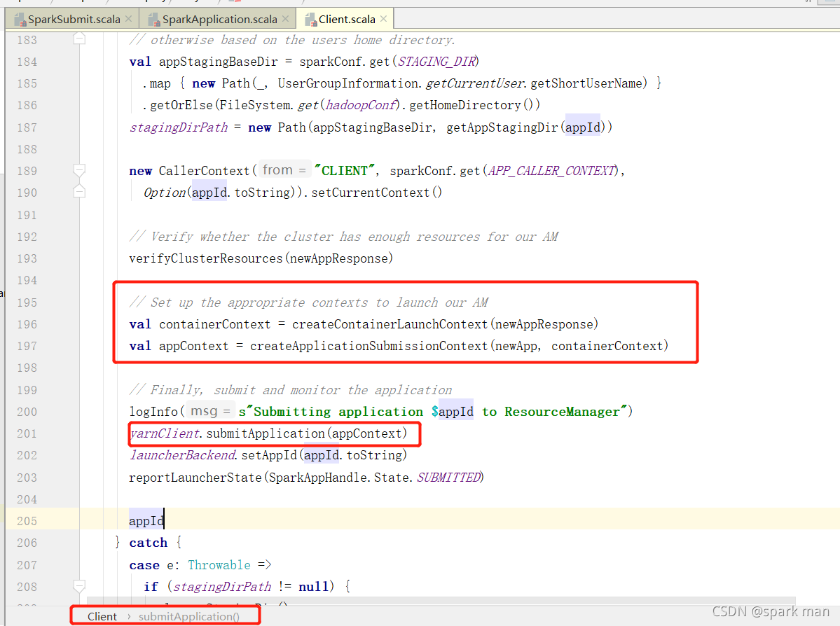Viewport: 840px width, 626px height.
Task: Click the Client.scala file icon
Action: (x=311, y=20)
